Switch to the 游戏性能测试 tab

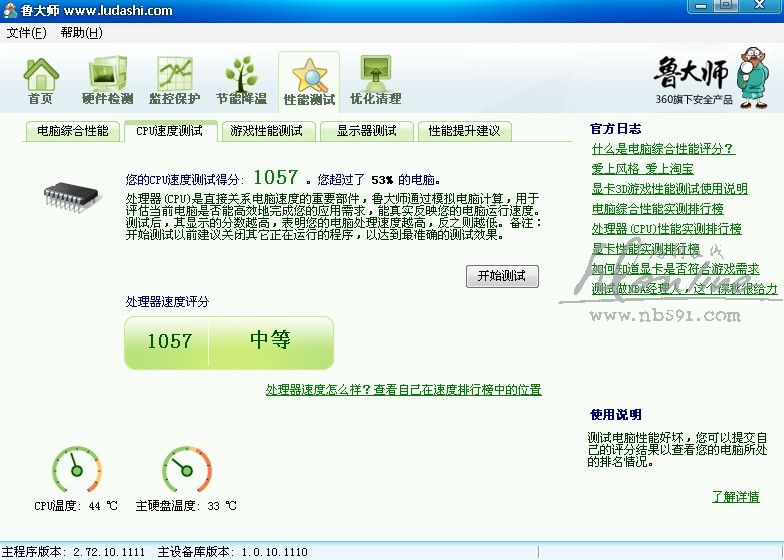coord(266,131)
